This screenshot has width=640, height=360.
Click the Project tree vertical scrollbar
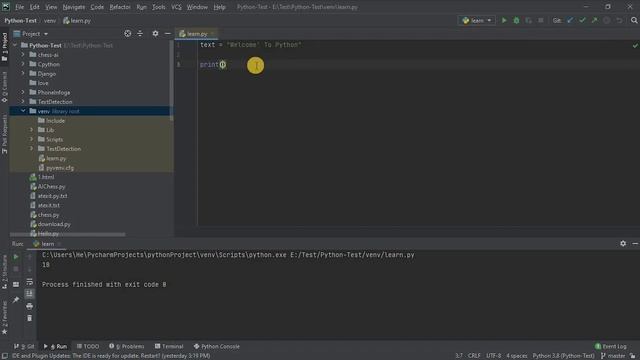[171, 80]
